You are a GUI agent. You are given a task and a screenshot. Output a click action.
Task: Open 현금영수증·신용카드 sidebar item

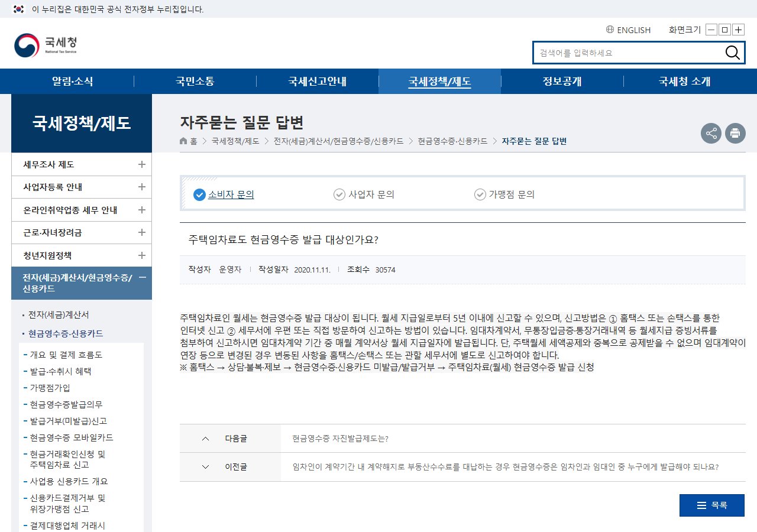66,334
